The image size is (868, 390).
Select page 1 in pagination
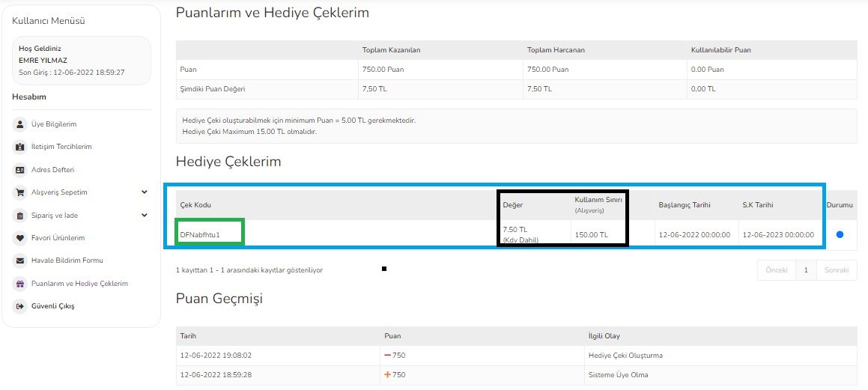[806, 270]
